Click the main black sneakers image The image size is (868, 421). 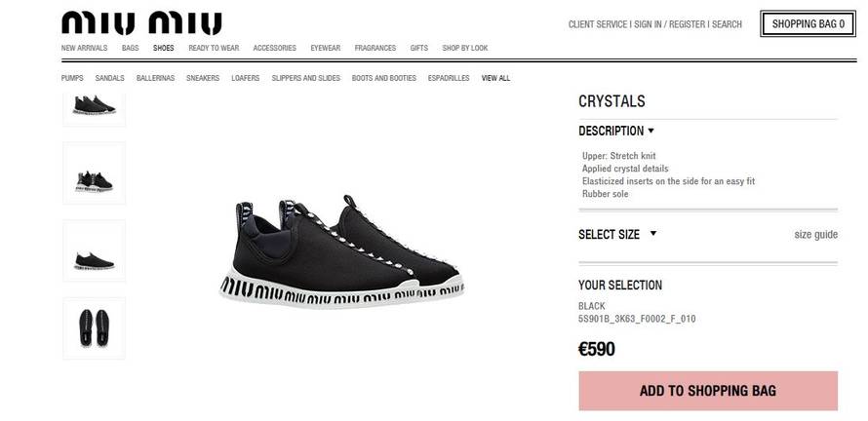pos(341,251)
